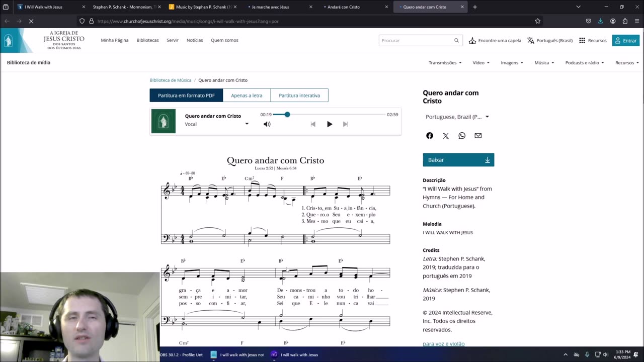Open OBS 30.1.2 taskbar window
This screenshot has height=362, width=644.
point(181,354)
